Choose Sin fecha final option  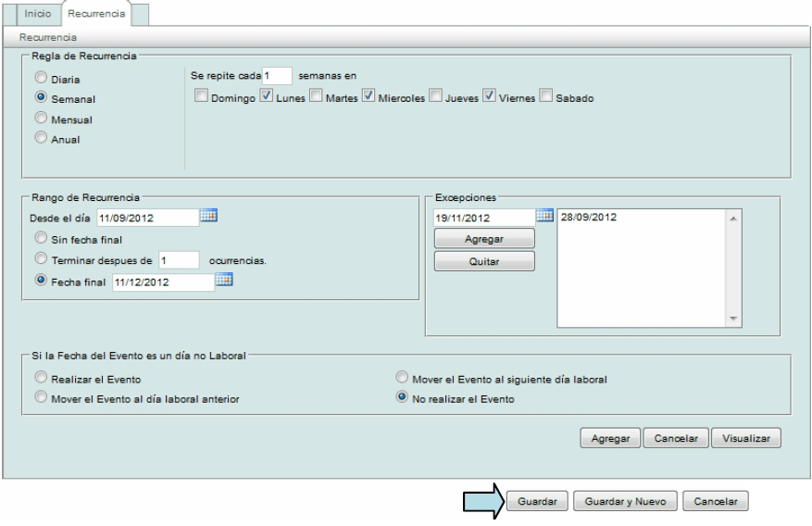41,238
